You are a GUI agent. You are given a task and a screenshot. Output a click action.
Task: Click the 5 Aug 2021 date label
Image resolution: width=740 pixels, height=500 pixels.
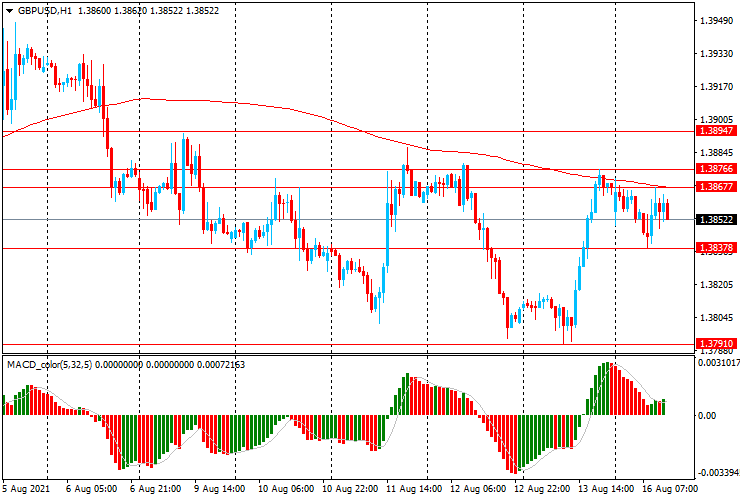tap(28, 491)
